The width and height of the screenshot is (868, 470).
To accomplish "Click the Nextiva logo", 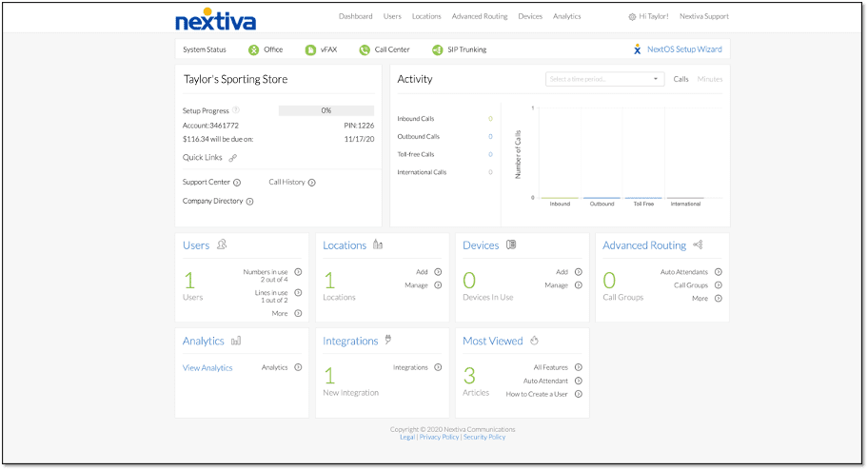I will pos(215,19).
